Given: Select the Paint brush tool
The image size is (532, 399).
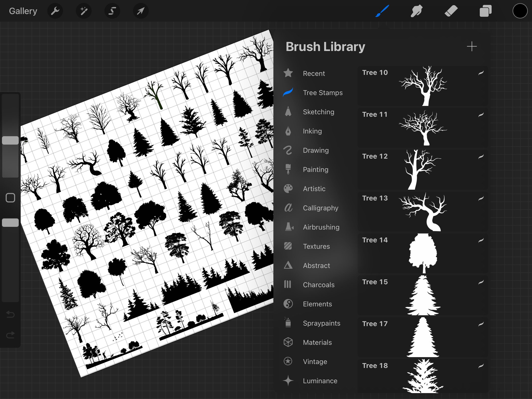Looking at the screenshot, I should click(382, 11).
